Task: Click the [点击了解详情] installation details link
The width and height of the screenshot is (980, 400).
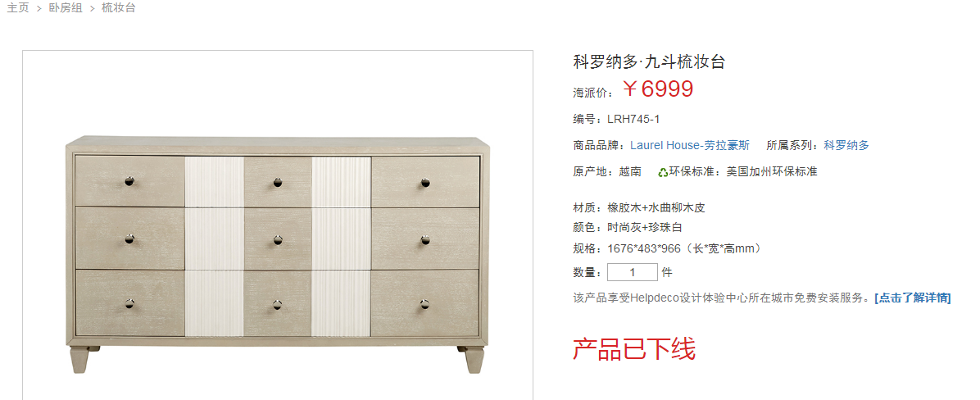Action: point(913,298)
